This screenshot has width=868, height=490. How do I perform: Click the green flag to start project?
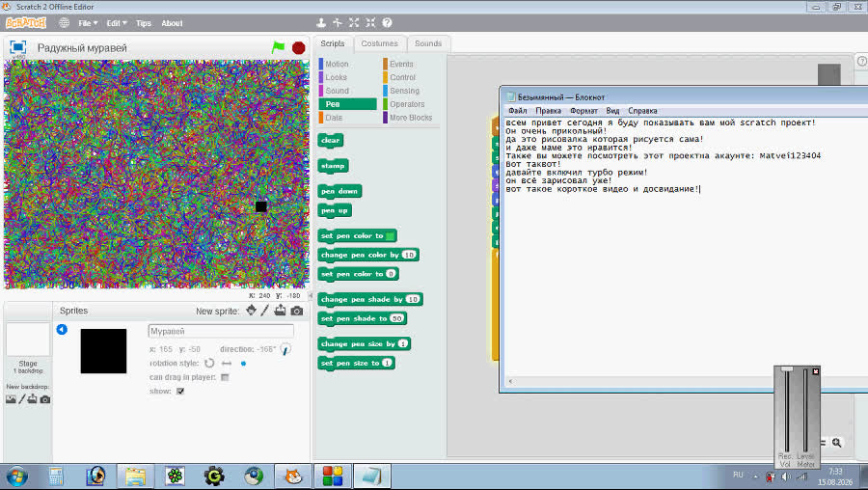[278, 47]
